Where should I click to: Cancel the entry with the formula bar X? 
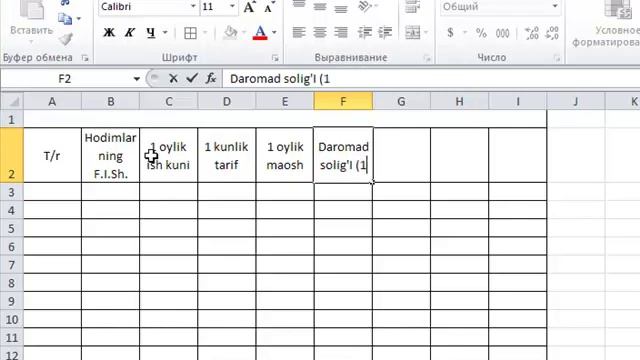[173, 78]
